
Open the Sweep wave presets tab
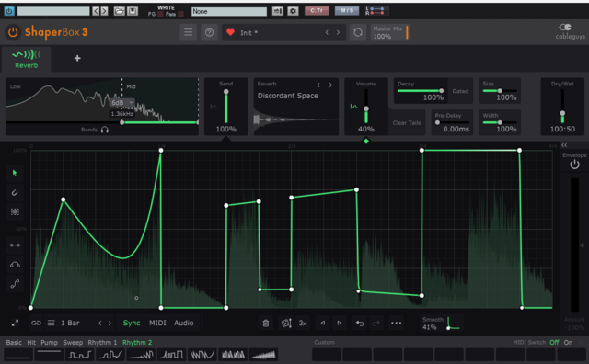(x=73, y=343)
